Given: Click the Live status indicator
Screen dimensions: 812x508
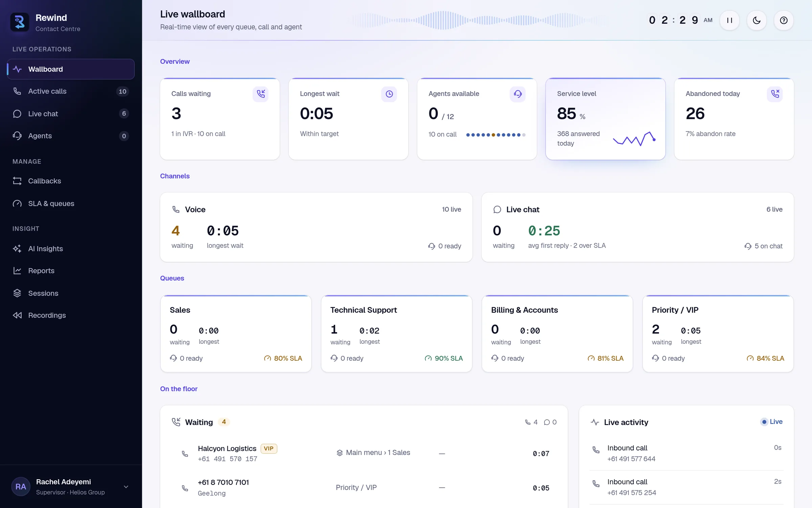Looking at the screenshot, I should click(771, 422).
